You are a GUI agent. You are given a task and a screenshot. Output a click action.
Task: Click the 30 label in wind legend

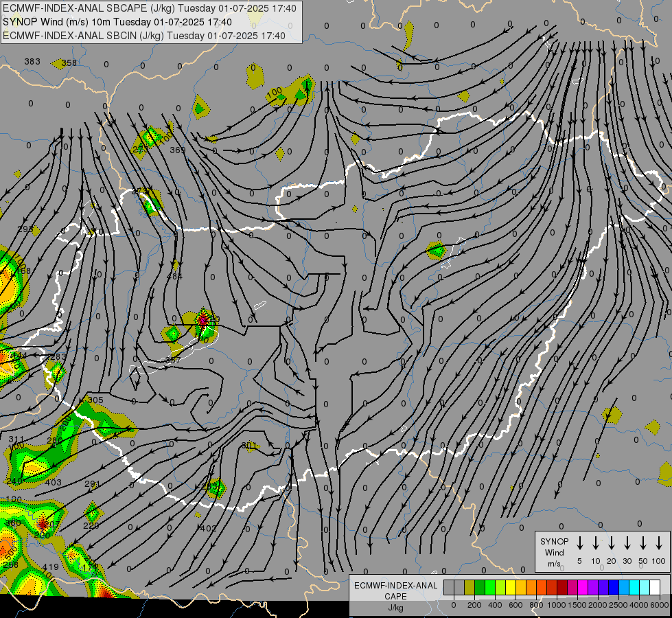point(627,561)
